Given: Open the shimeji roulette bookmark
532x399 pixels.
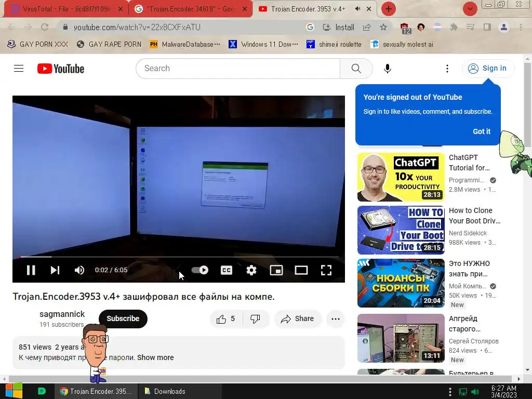Looking at the screenshot, I should click(x=334, y=45).
